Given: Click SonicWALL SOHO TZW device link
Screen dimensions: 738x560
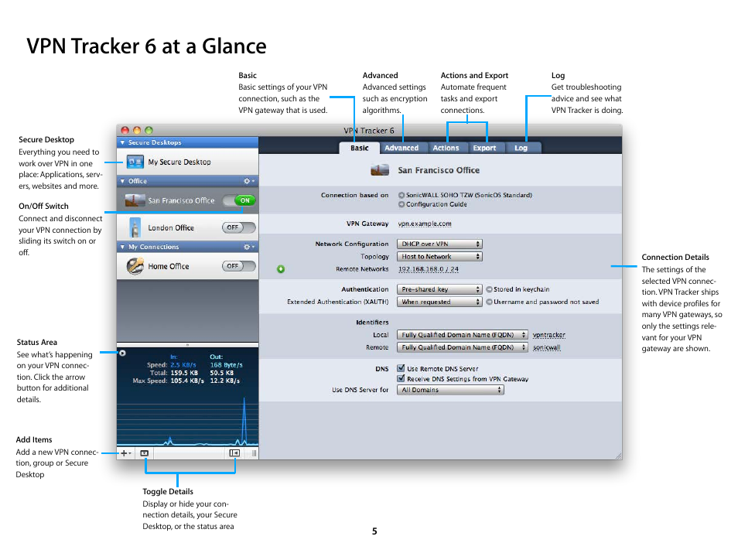Looking at the screenshot, I should [469, 195].
